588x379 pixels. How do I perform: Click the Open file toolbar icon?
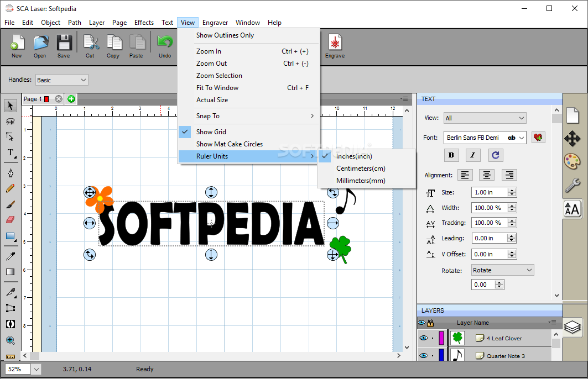coord(40,46)
